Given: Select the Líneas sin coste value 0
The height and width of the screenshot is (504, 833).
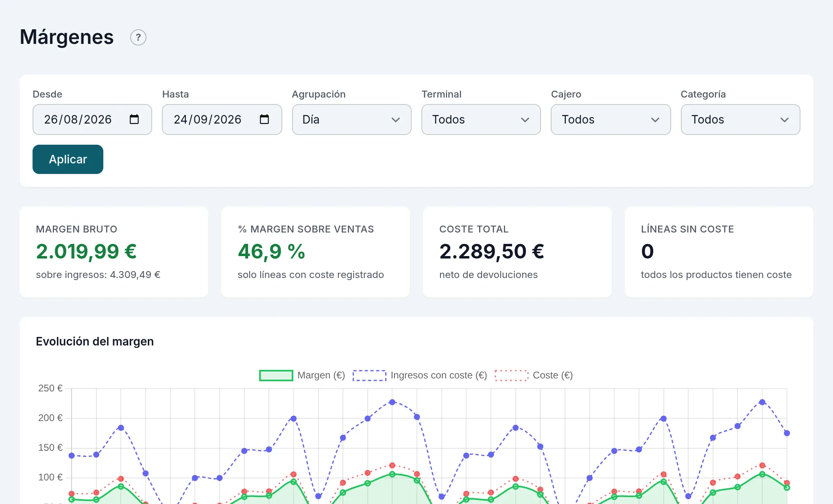Looking at the screenshot, I should [x=647, y=251].
